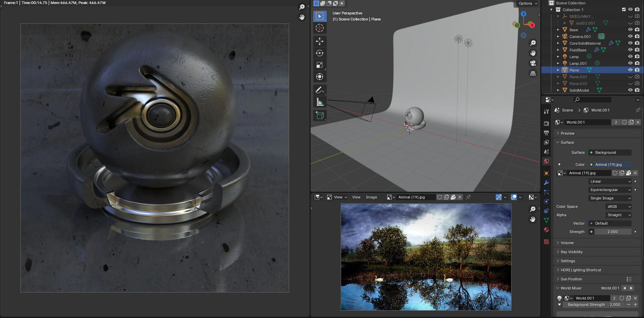
Task: Open the Tool properties tab
Action: click(x=546, y=111)
